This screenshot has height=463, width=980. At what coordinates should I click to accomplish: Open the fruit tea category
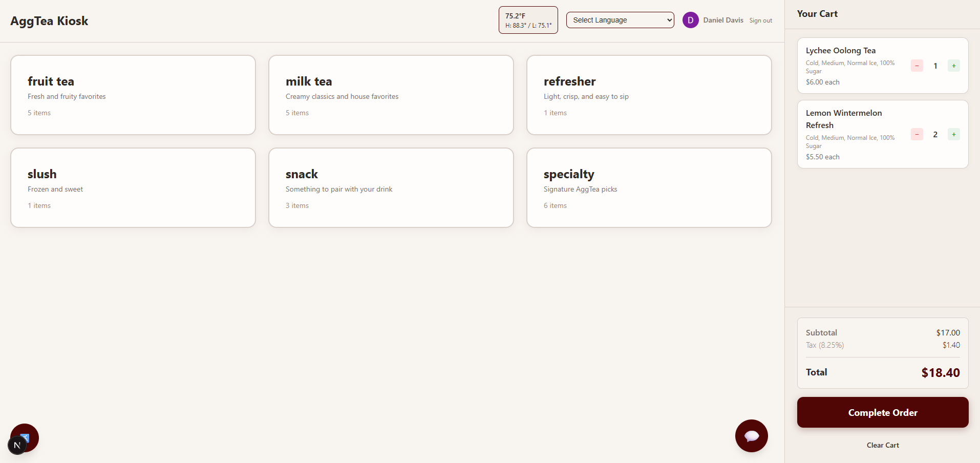[x=133, y=95]
